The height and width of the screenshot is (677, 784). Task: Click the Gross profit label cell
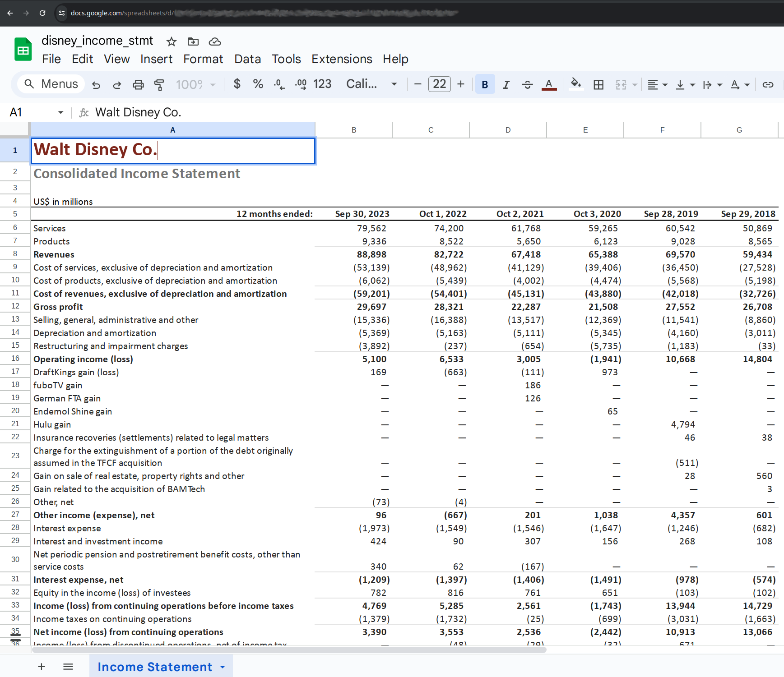click(173, 307)
